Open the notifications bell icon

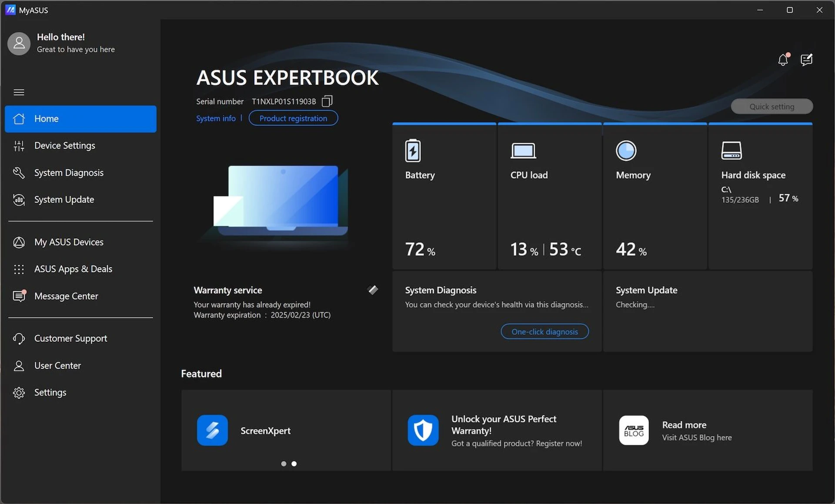[783, 60]
